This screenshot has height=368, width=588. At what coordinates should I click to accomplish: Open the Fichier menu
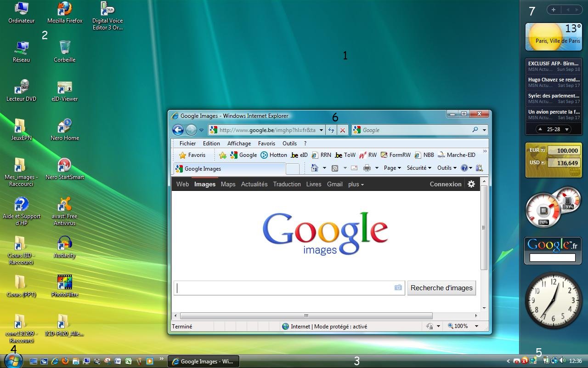[187, 143]
